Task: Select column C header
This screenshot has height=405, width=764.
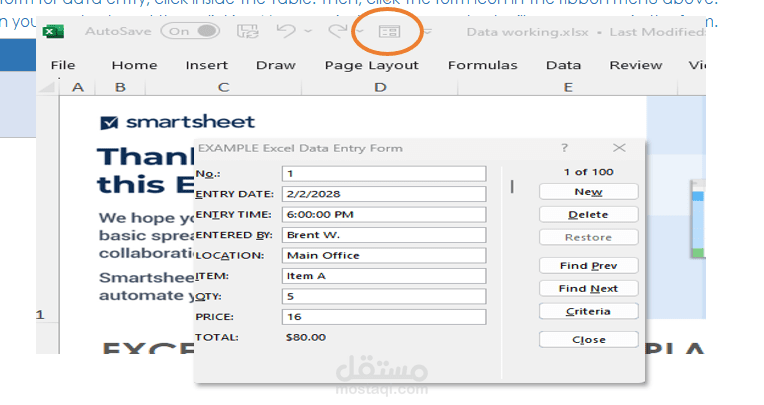Action: 223,87
